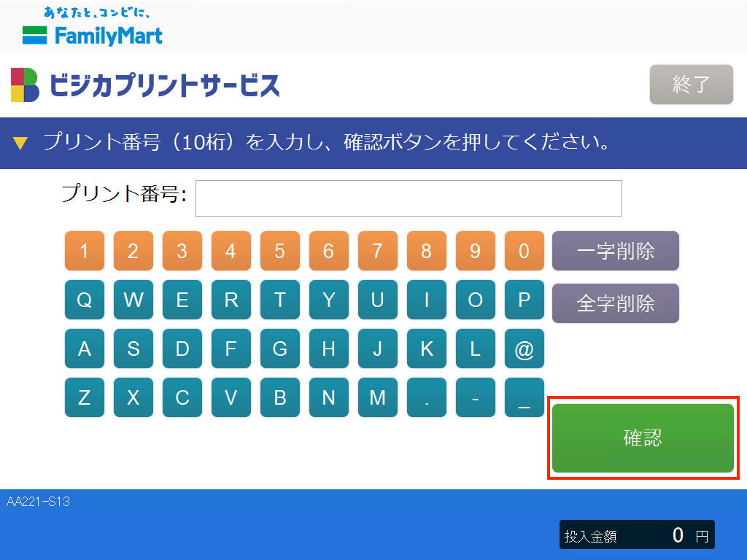Delete one character with 一字削除
Screen dimensions: 747x560
(615, 250)
